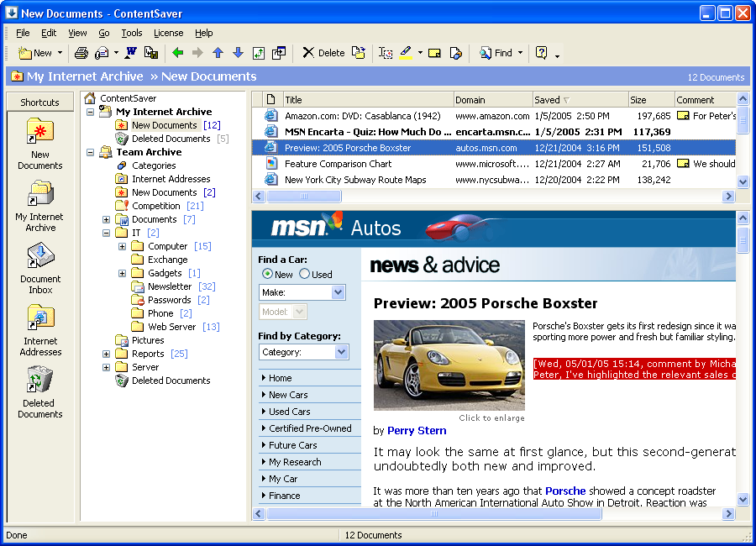
Task: Go down with blue down arrow
Action: click(x=239, y=53)
